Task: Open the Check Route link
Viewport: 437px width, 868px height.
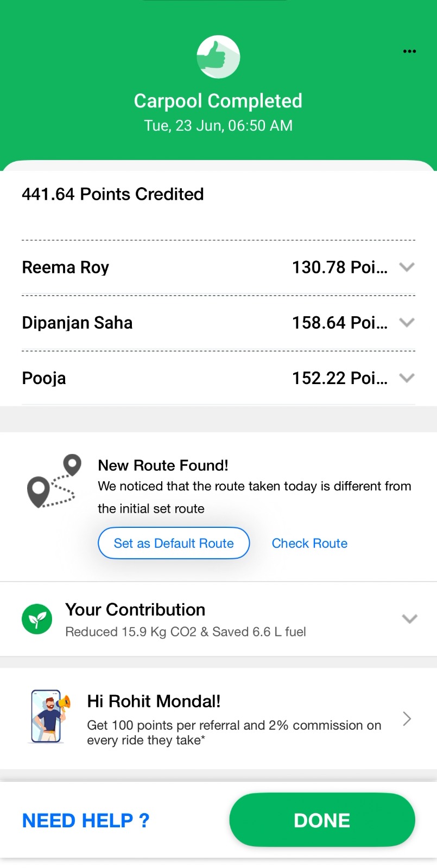Action: [x=309, y=543]
